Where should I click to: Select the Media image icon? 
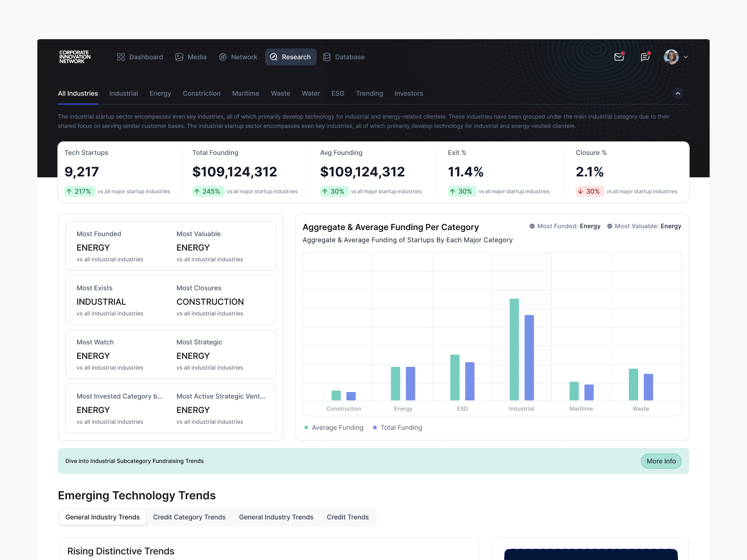(x=179, y=57)
